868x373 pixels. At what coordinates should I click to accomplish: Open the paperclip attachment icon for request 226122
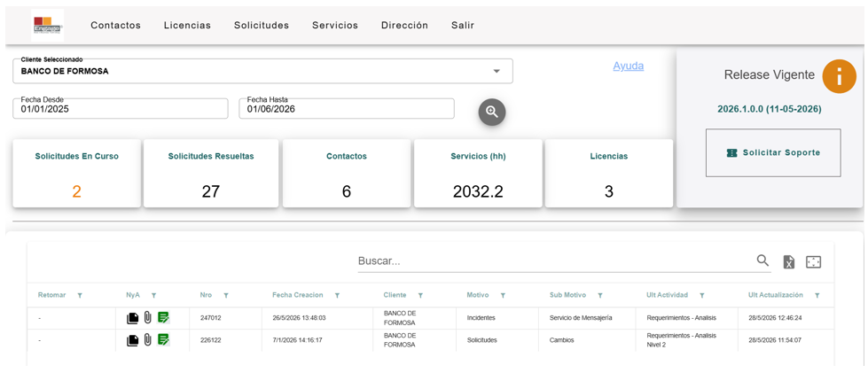(x=147, y=340)
